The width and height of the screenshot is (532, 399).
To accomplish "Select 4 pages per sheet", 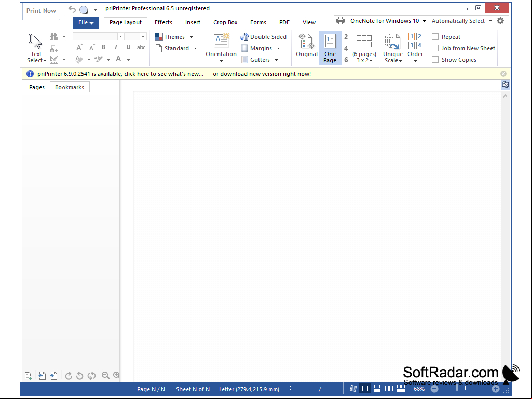I will tap(346, 49).
